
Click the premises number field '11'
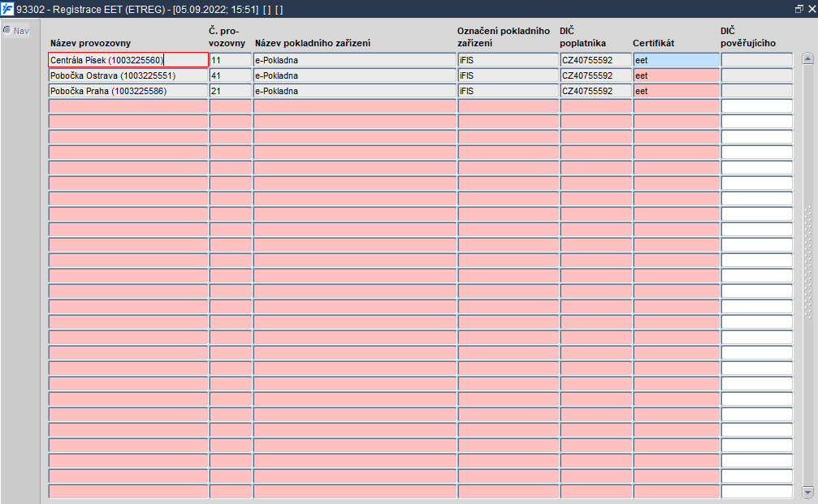231,60
